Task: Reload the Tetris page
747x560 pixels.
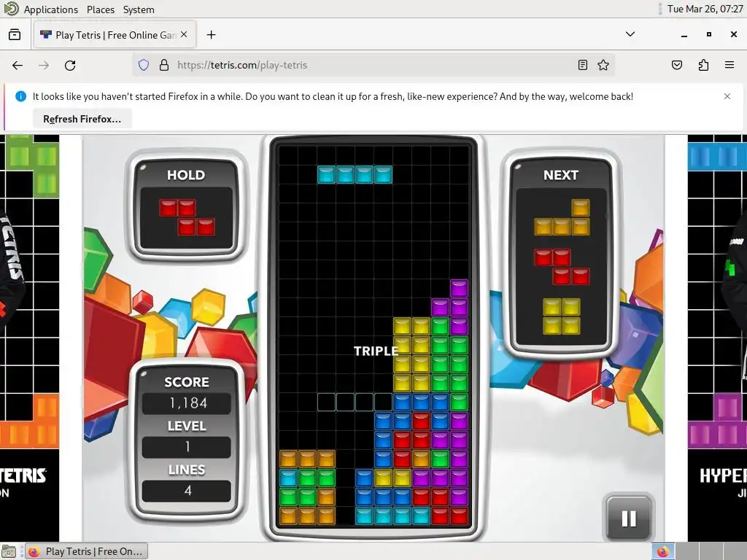Action: tap(70, 65)
